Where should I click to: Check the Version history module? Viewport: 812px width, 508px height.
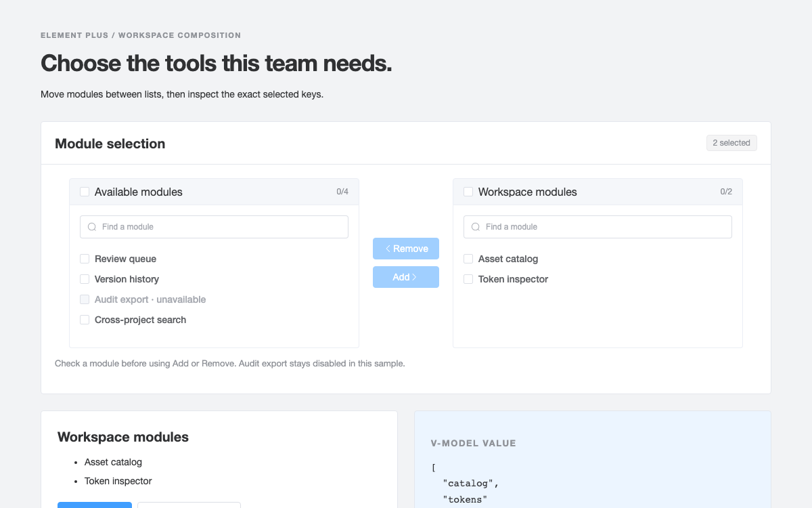85,279
